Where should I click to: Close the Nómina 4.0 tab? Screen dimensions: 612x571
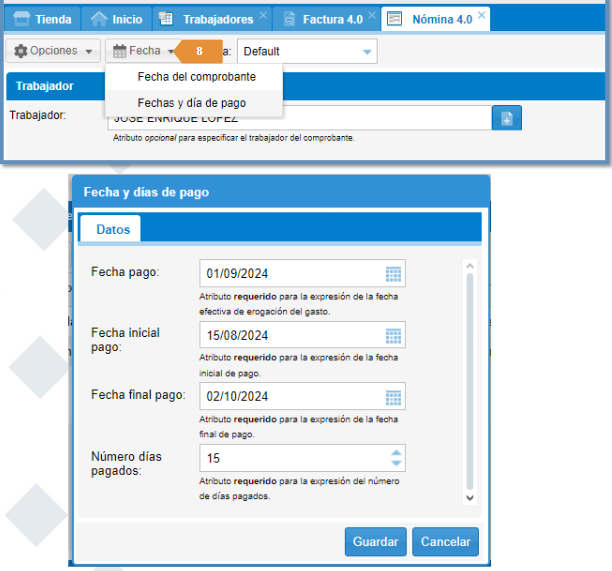pyautogui.click(x=482, y=16)
